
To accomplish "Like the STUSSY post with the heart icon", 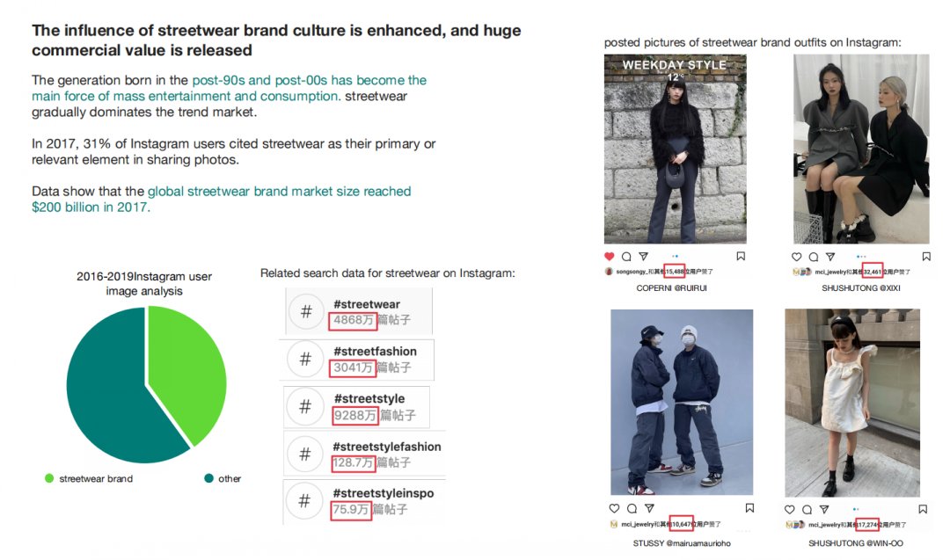I will 615,508.
